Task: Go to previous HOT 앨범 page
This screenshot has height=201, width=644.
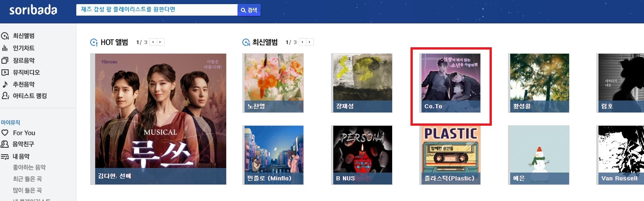Action: pos(153,42)
